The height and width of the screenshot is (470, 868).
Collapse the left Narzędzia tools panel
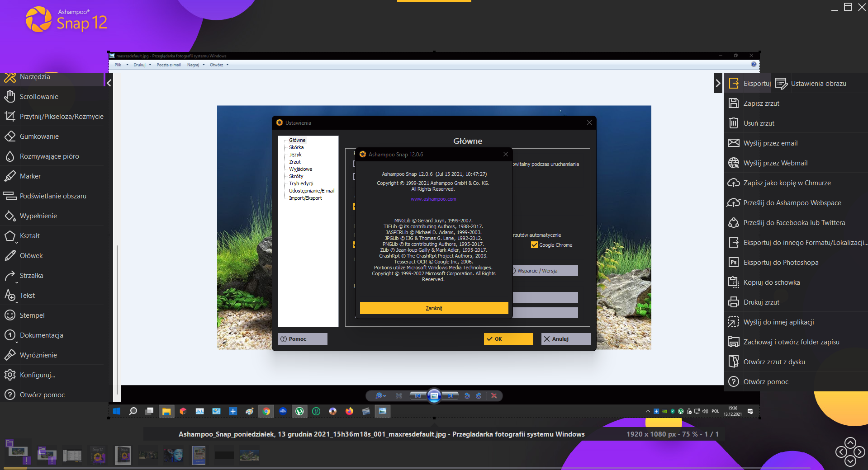[x=109, y=83]
